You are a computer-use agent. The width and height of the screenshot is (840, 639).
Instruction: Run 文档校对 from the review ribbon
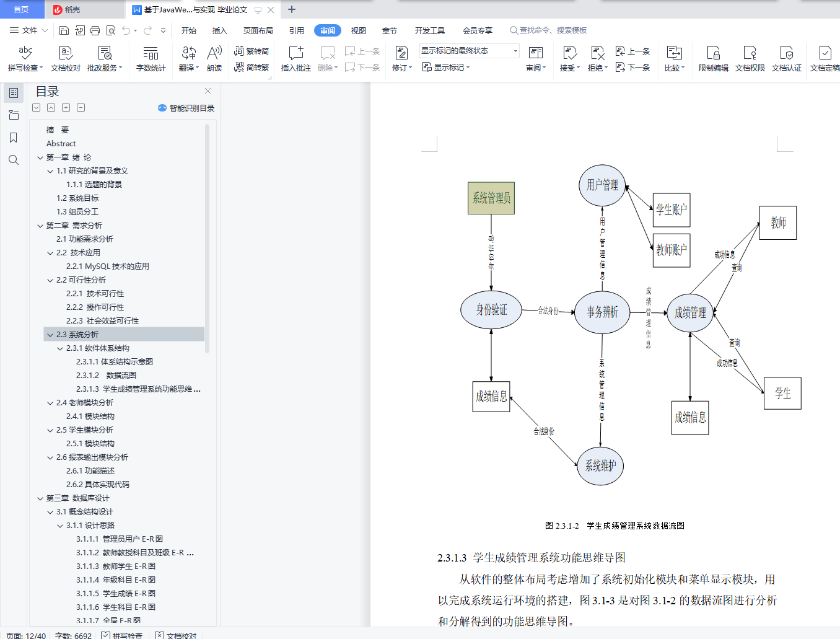[66, 59]
